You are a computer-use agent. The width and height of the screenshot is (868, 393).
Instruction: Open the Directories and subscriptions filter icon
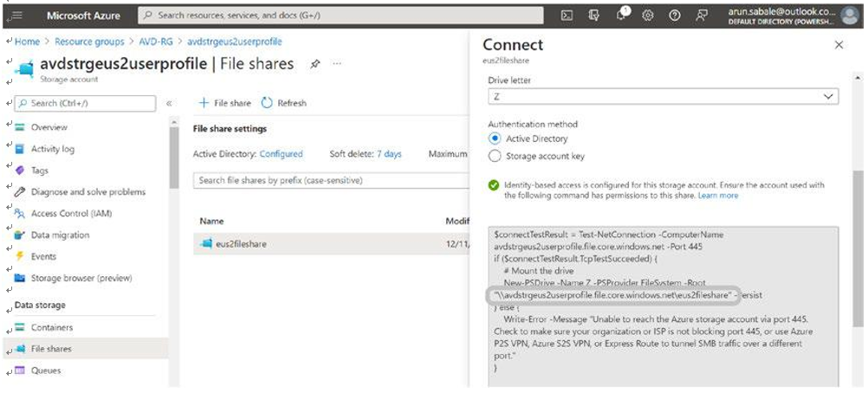594,16
